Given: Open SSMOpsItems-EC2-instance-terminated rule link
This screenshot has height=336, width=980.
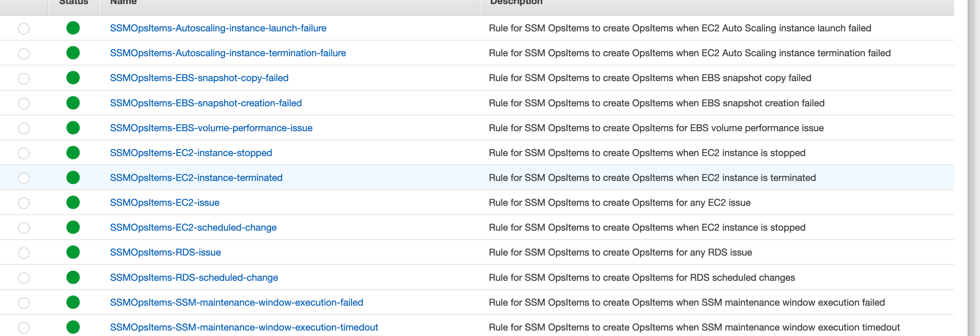Looking at the screenshot, I should 196,178.
